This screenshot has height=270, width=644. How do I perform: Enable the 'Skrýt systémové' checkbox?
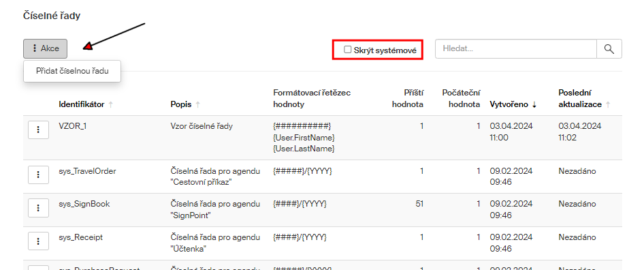347,50
